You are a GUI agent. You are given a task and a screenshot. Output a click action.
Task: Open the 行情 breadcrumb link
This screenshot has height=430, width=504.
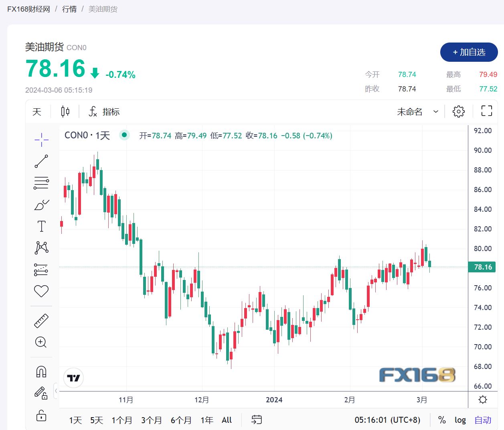69,9
